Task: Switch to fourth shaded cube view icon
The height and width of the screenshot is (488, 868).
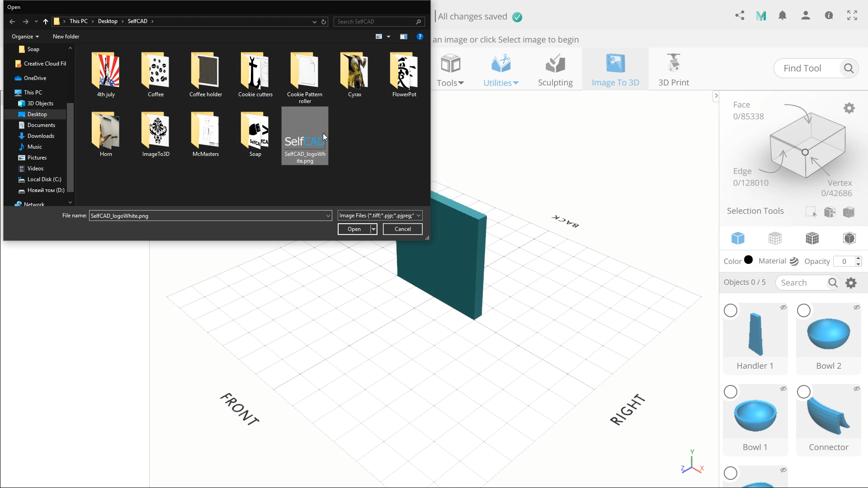Action: coord(849,238)
